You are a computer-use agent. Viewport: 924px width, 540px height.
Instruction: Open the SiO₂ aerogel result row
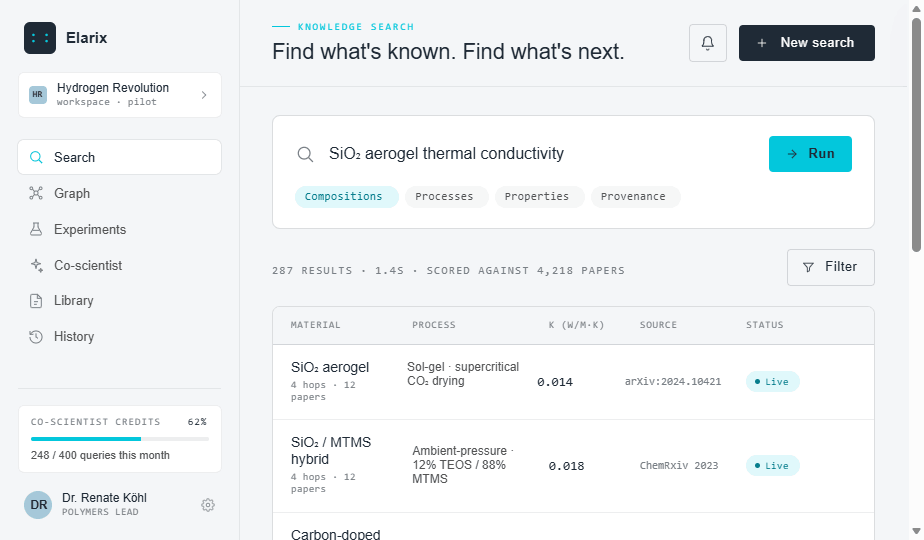573,382
